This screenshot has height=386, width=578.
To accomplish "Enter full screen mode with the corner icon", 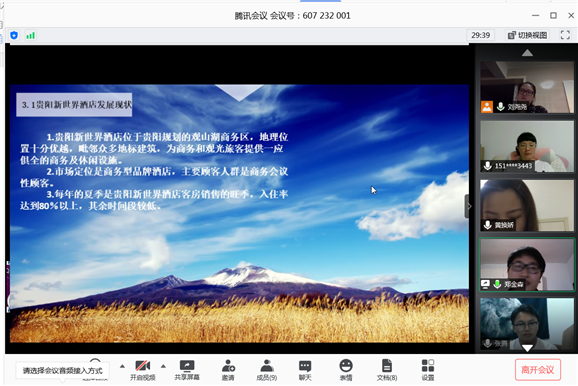I will 565,35.
